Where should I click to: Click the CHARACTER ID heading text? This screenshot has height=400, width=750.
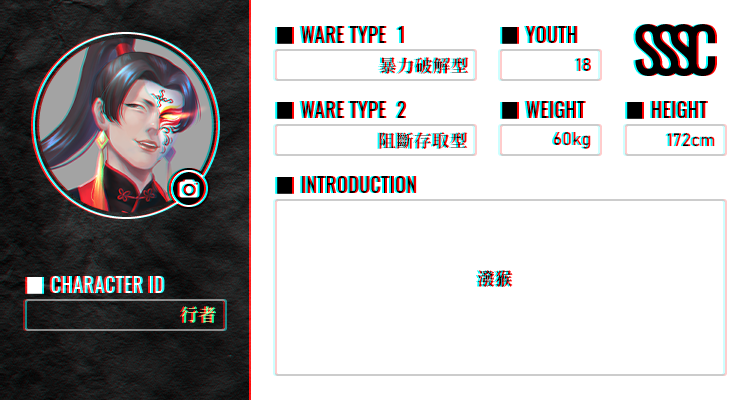pyautogui.click(x=108, y=285)
